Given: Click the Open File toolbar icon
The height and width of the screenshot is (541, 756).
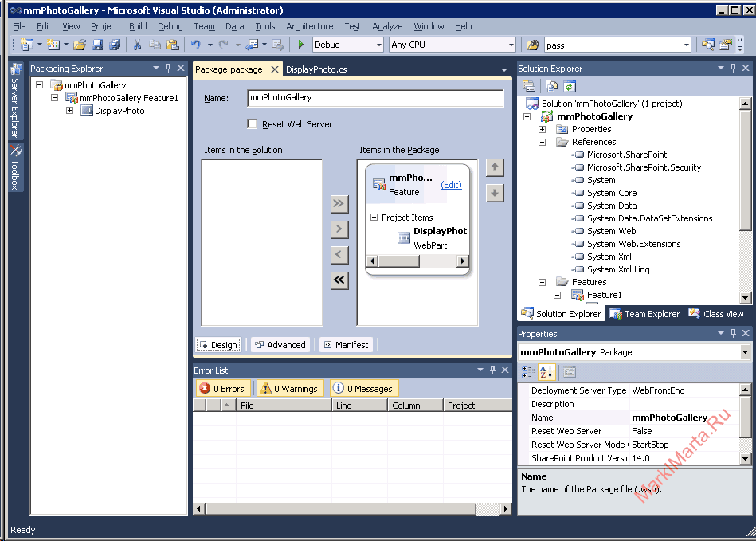Looking at the screenshot, I should click(x=80, y=45).
